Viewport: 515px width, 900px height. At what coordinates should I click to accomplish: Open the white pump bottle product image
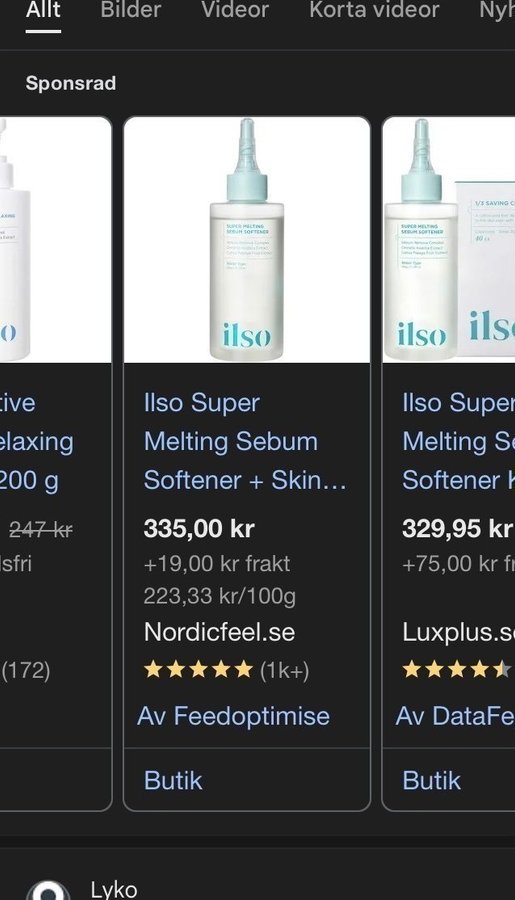pos(55,240)
